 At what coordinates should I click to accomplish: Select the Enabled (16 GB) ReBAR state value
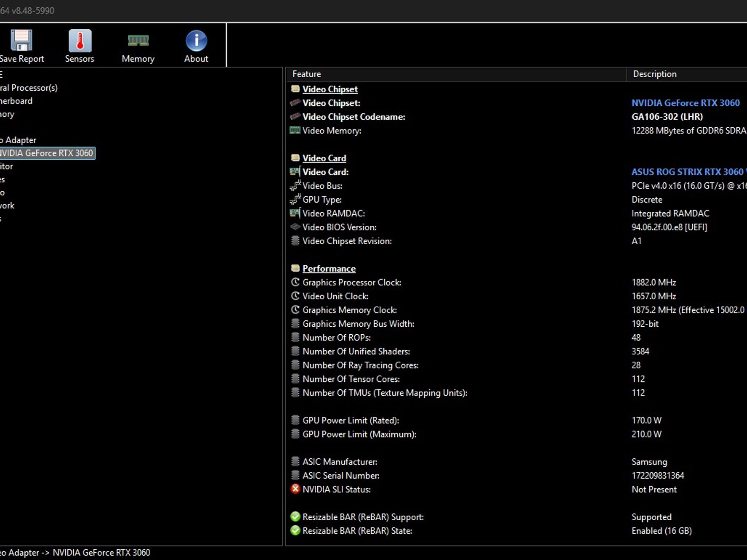(x=662, y=531)
